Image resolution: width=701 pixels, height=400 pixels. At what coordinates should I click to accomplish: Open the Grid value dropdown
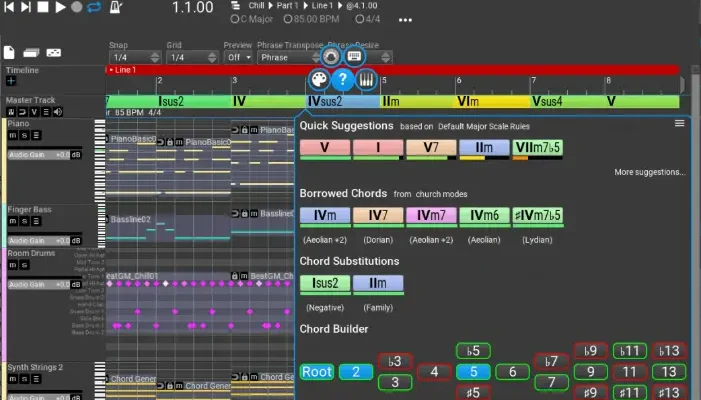coord(188,57)
